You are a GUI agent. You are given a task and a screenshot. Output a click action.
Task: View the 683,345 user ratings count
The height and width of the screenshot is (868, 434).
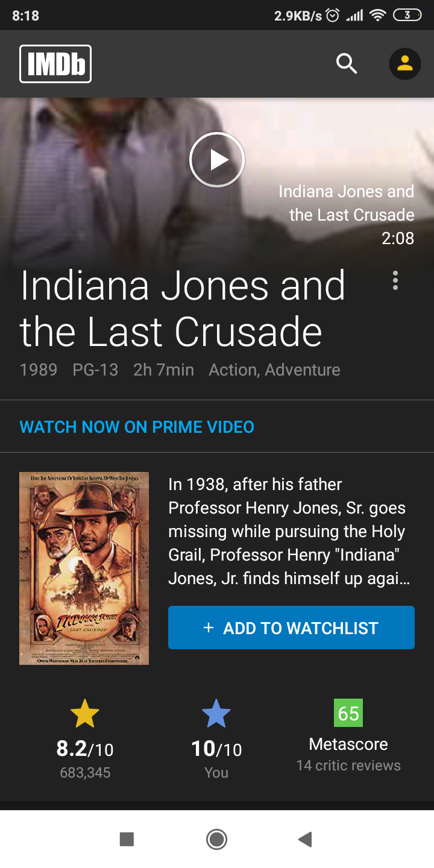coord(85,773)
